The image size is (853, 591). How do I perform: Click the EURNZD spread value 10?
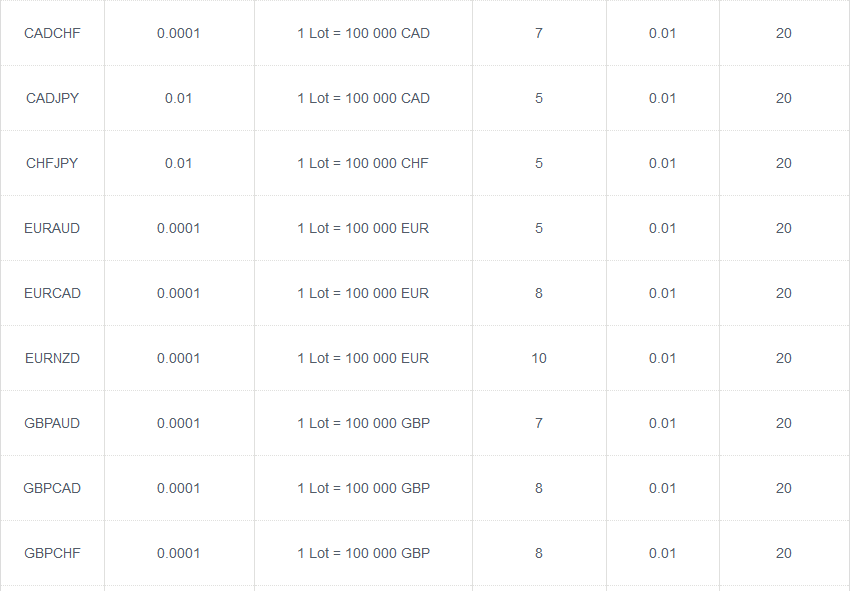[539, 358]
